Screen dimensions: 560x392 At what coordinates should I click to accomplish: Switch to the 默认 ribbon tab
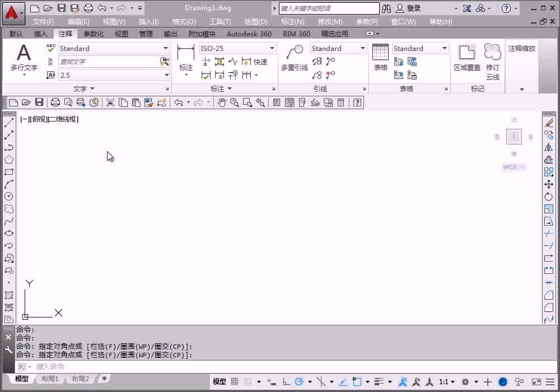pyautogui.click(x=16, y=34)
